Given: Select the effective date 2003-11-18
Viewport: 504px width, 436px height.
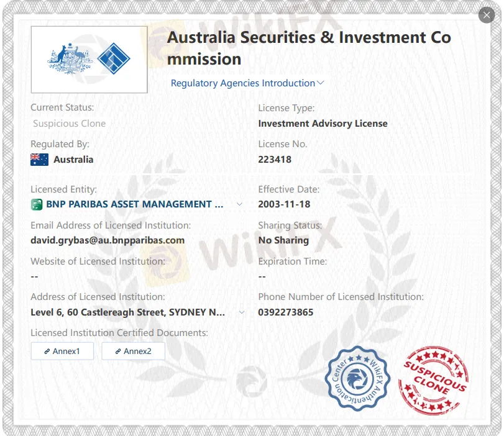Looking at the screenshot, I should coord(284,204).
